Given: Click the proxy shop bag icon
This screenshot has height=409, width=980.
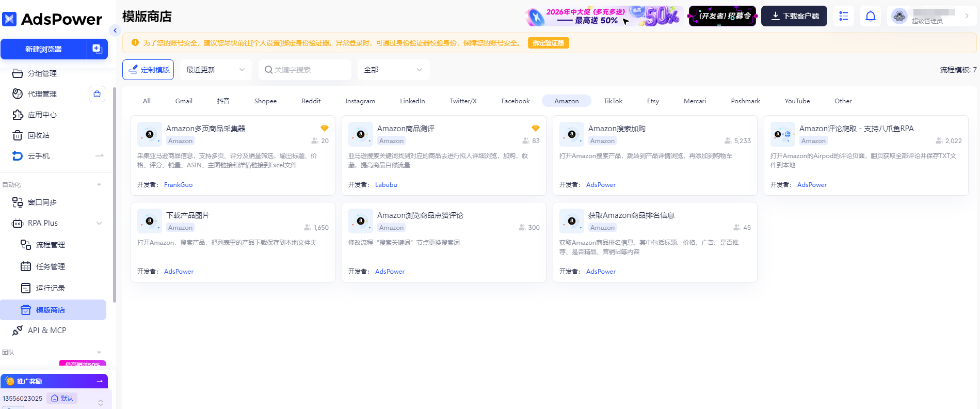Looking at the screenshot, I should (x=97, y=94).
